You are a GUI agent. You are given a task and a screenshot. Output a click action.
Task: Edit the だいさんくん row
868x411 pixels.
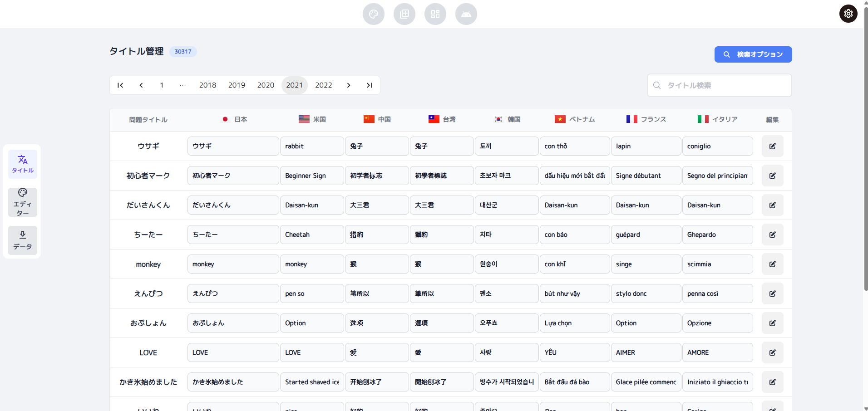772,205
